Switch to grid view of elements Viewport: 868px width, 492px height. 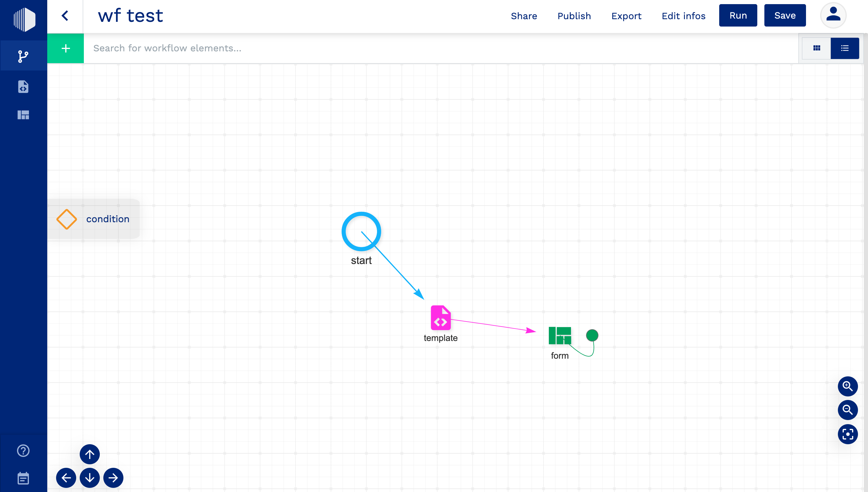click(x=817, y=48)
